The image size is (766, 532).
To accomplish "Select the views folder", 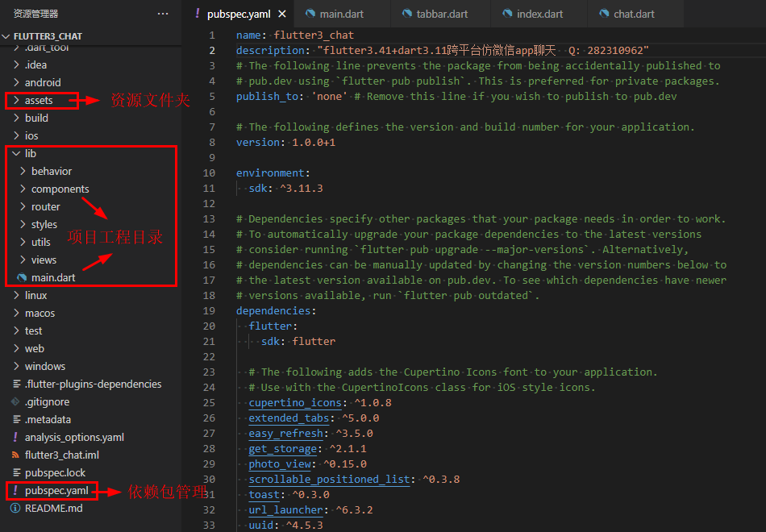I will pyautogui.click(x=44, y=260).
